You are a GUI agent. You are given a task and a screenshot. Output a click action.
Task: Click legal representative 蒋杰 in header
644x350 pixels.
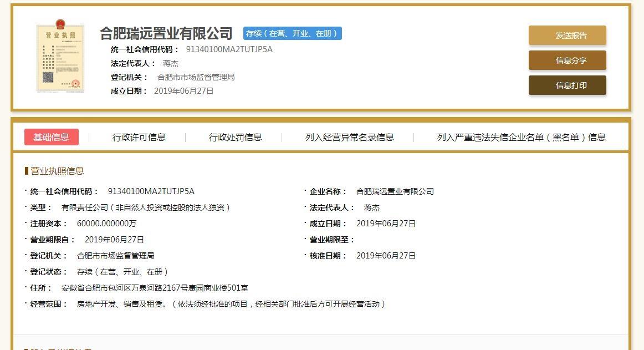[171, 63]
